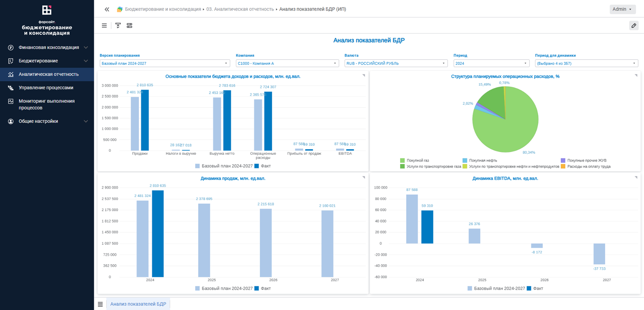Click the Услуги по транспортировке газа swatch
Screen dimensions: 644x310
click(x=402, y=166)
